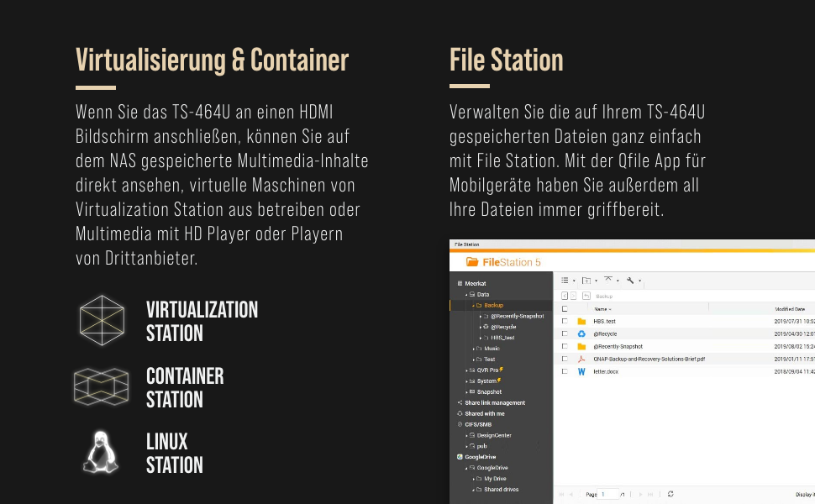The height and width of the screenshot is (504, 815).
Task: Click the wrench tools icon
Action: tap(630, 281)
